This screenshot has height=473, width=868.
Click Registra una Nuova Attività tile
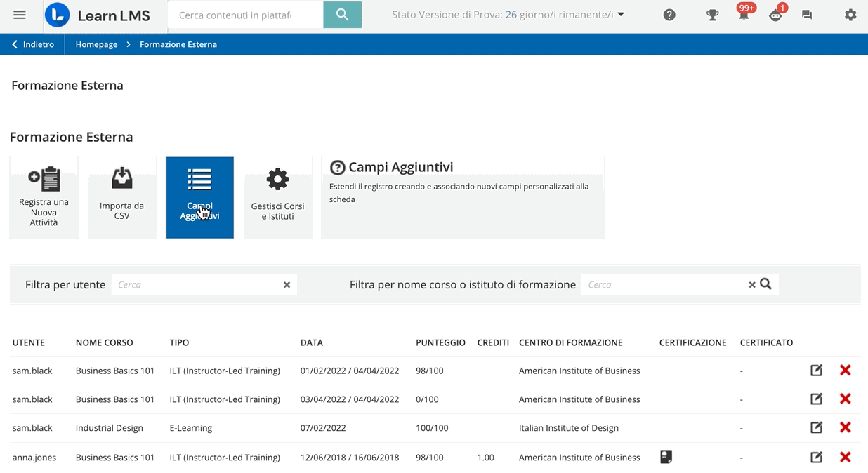(x=44, y=197)
